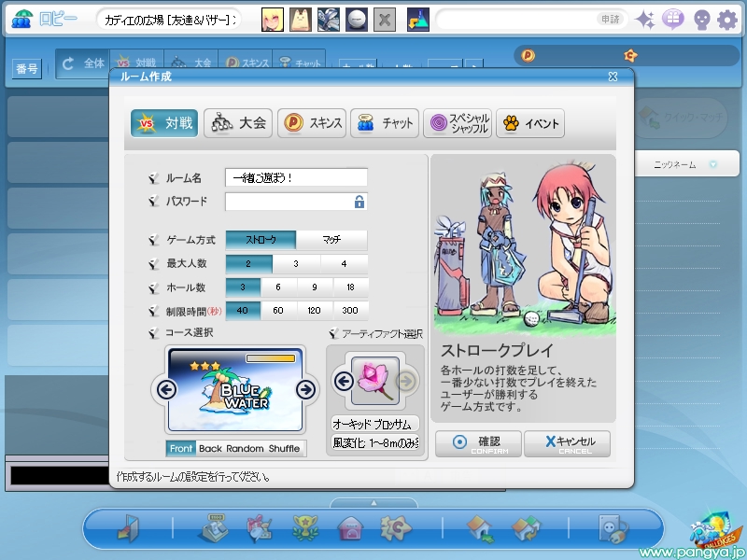Screen dimensions: 747x560
Task: Close the ルーム作成 dialog
Action: point(613,77)
